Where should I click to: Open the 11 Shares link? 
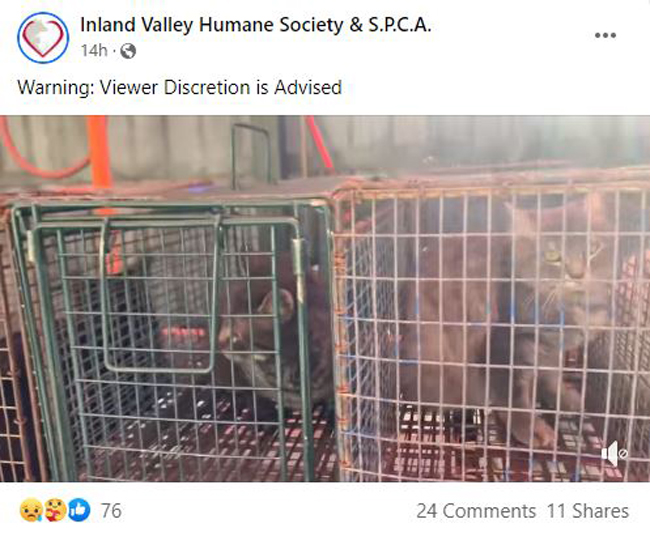(x=587, y=511)
